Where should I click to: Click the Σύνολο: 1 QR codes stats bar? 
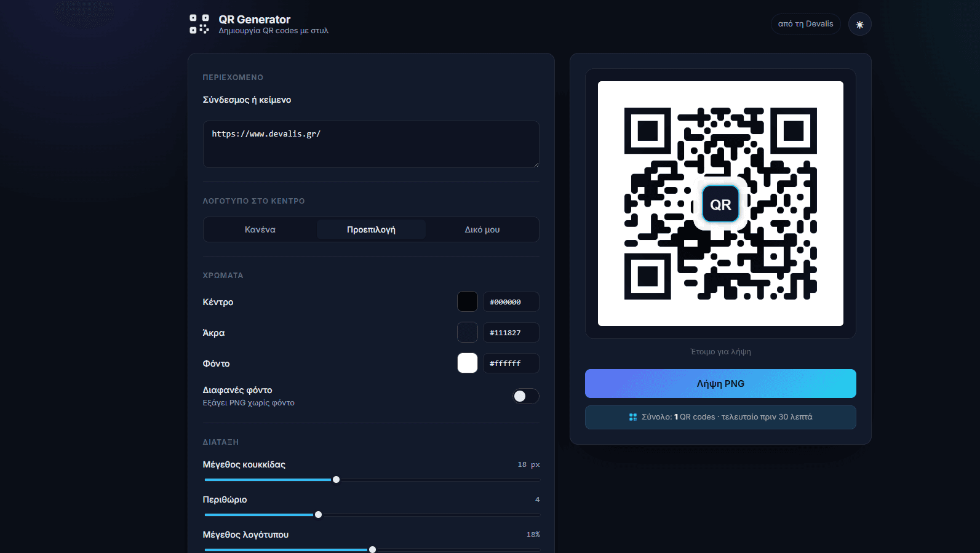click(x=720, y=417)
